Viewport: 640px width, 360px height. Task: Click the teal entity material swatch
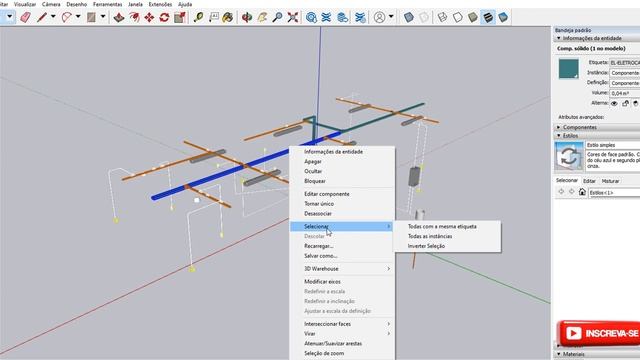click(x=569, y=69)
